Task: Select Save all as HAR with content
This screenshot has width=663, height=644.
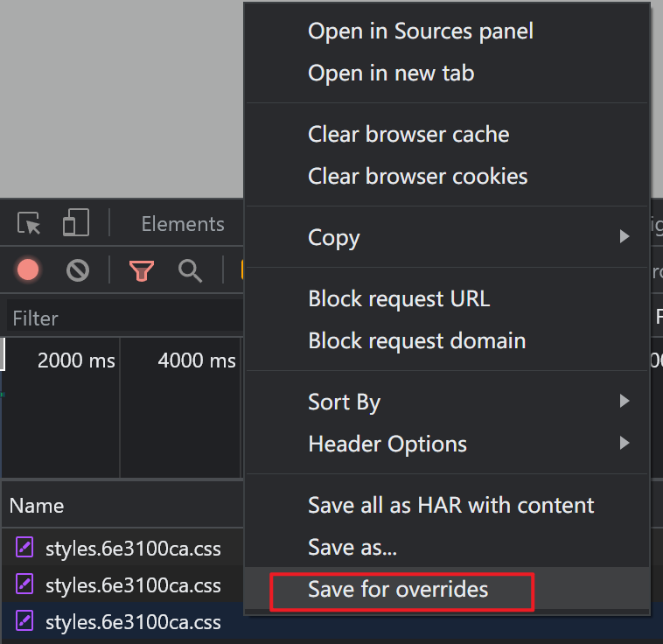Action: [450, 505]
